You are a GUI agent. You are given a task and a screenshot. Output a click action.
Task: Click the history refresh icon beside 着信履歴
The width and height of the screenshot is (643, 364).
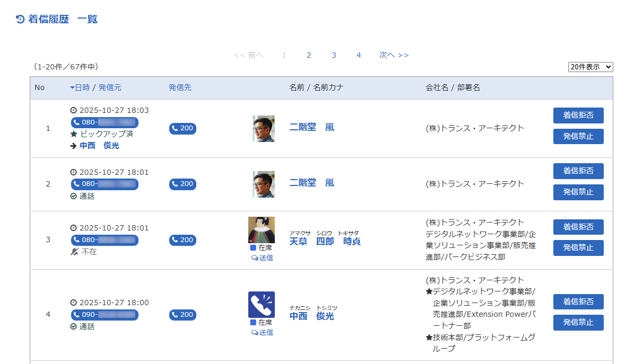(21, 19)
